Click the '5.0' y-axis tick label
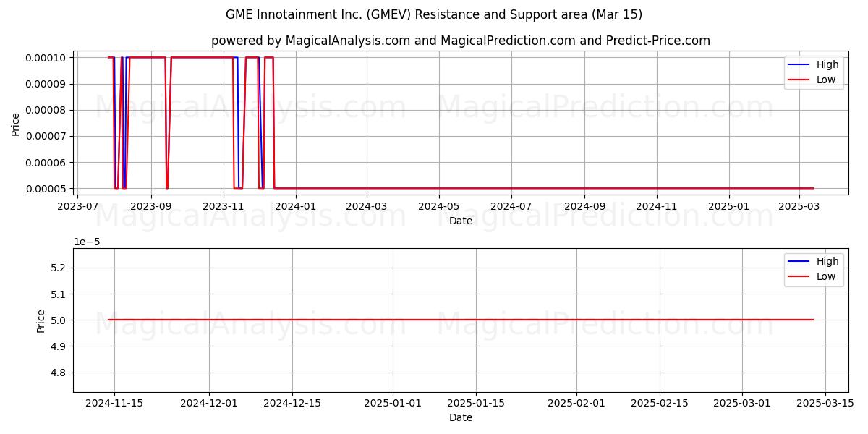 [x=60, y=320]
